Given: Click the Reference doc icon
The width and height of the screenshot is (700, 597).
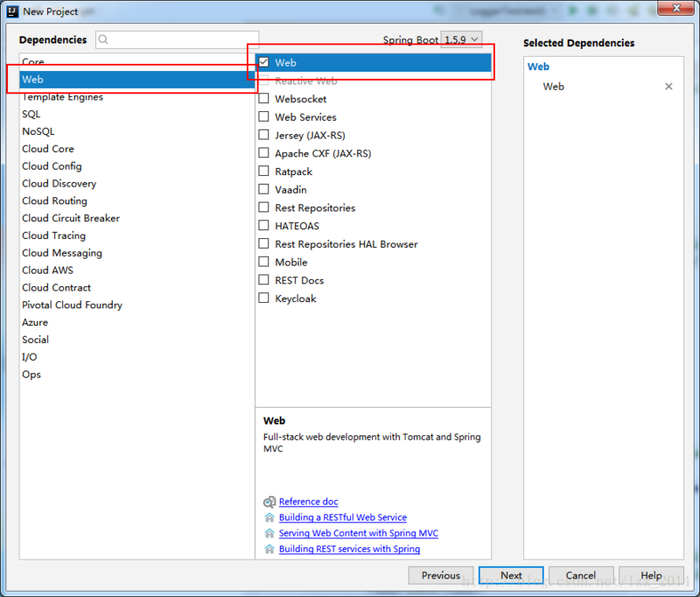Looking at the screenshot, I should point(269,502).
